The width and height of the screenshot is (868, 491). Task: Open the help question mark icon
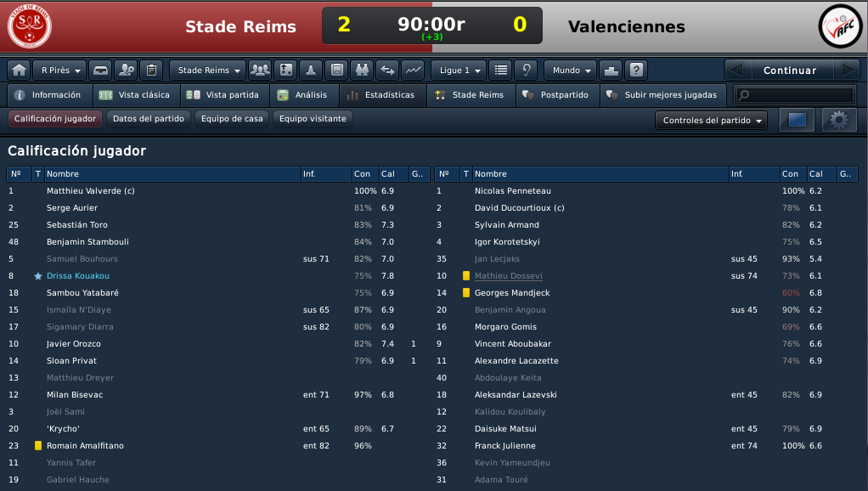coord(636,71)
